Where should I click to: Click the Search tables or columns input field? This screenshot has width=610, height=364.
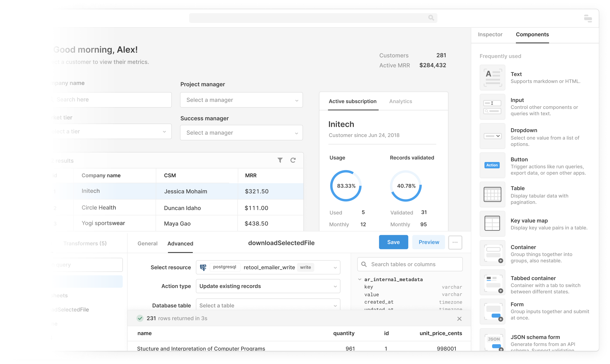pos(411,264)
